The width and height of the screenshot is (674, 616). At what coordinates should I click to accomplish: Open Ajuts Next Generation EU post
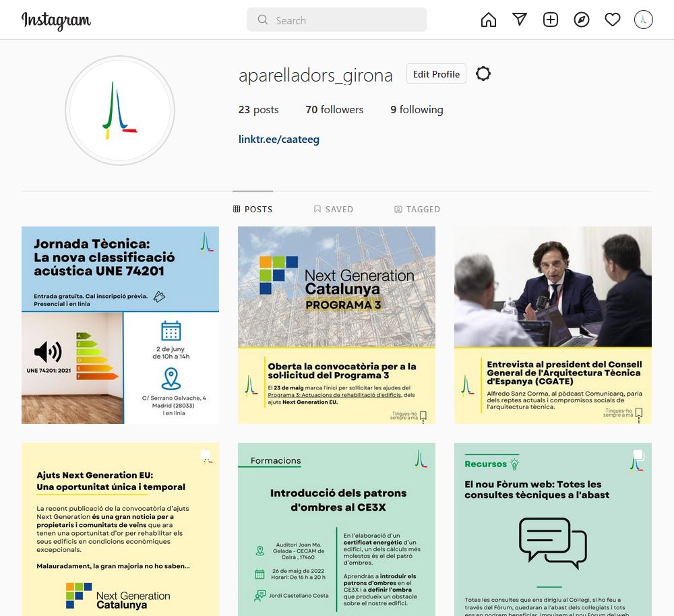click(x=120, y=529)
